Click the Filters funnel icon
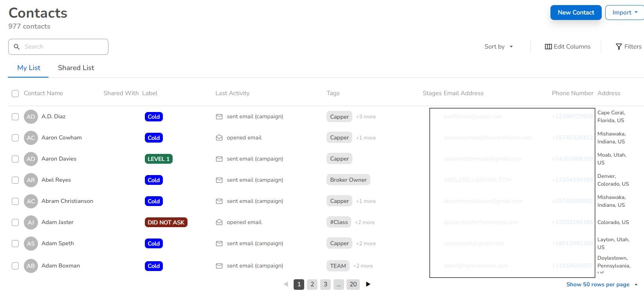This screenshot has height=291, width=644. click(619, 47)
